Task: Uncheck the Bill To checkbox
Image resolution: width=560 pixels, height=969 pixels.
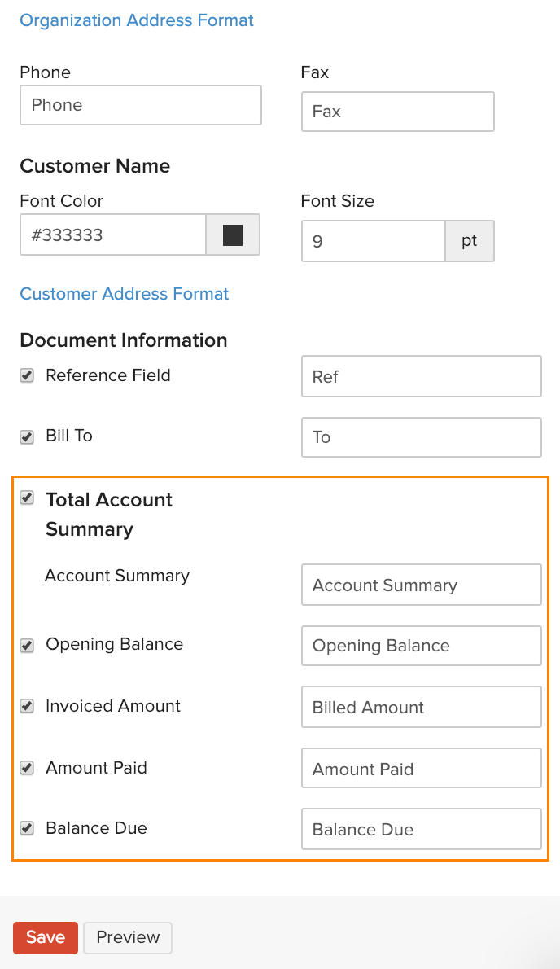Action: click(27, 436)
